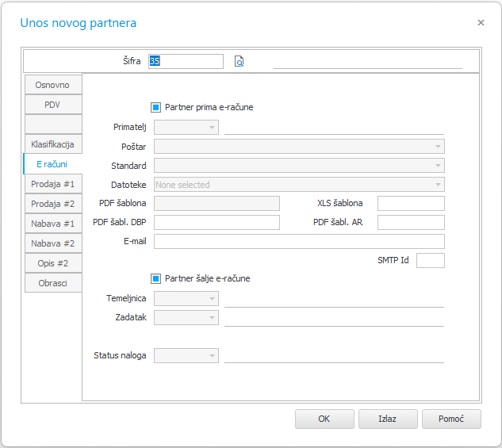The width and height of the screenshot is (502, 448).
Task: Select the Nabava #2 tab
Action: [x=53, y=243]
